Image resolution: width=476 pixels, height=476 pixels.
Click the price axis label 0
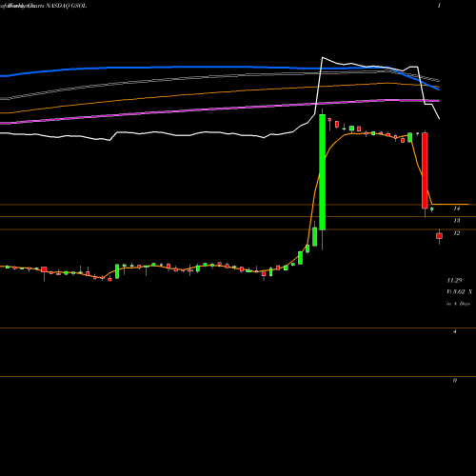click(x=455, y=380)
